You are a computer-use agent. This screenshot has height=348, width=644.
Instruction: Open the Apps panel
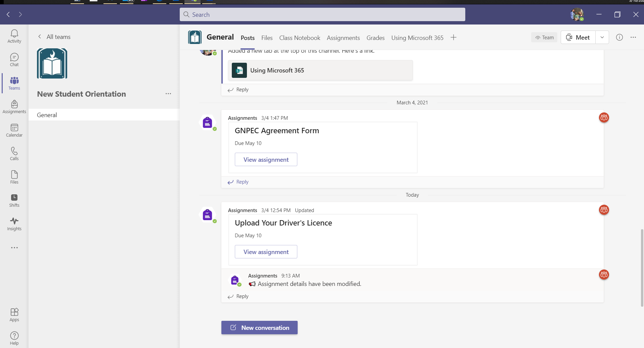(x=14, y=314)
